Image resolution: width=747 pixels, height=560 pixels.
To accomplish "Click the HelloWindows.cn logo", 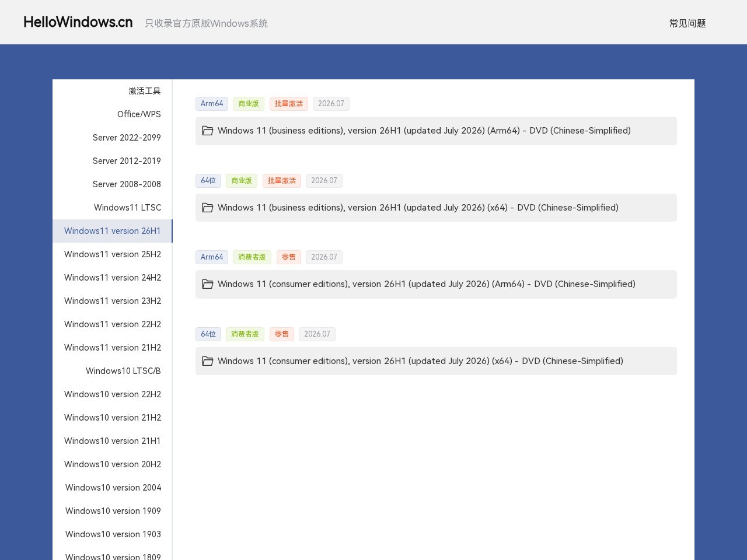I will 78,22.
